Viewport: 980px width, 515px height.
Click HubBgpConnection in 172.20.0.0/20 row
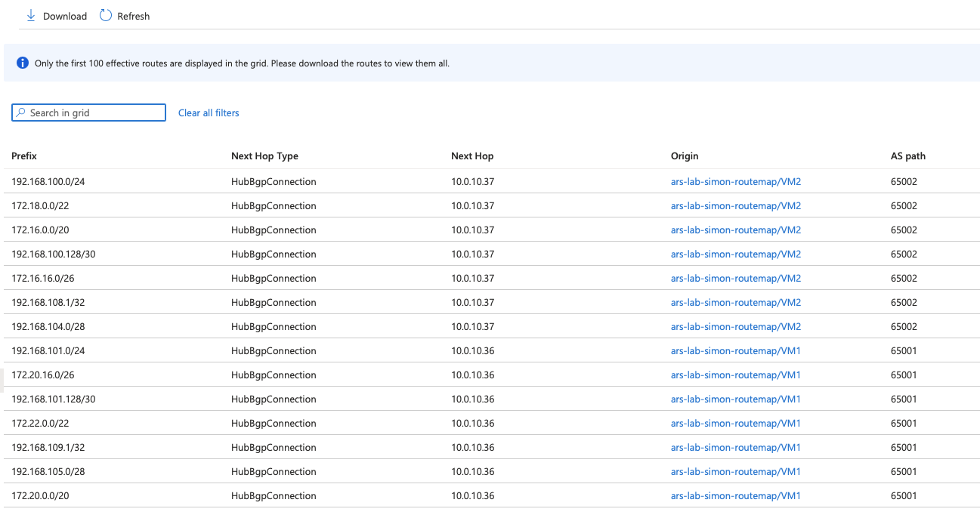(x=274, y=495)
